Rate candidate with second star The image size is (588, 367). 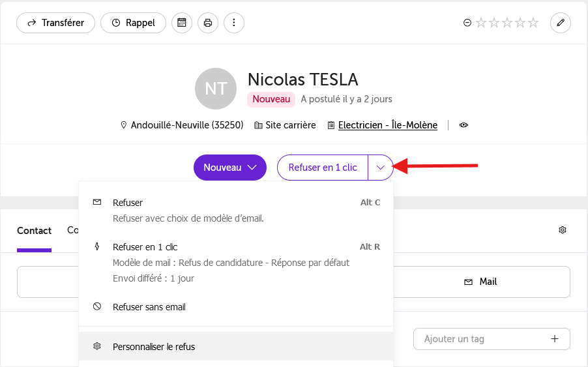coord(494,23)
